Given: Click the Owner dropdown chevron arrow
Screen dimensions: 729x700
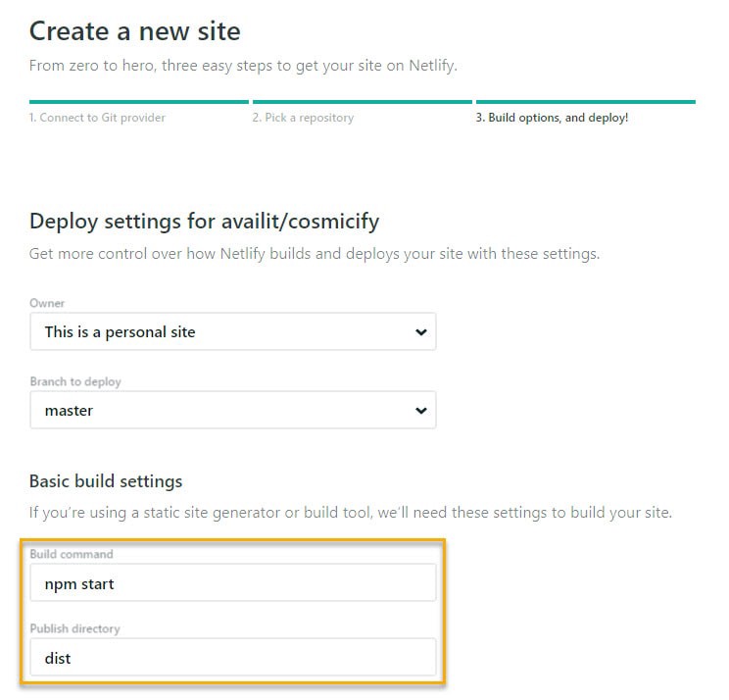Looking at the screenshot, I should tap(420, 332).
